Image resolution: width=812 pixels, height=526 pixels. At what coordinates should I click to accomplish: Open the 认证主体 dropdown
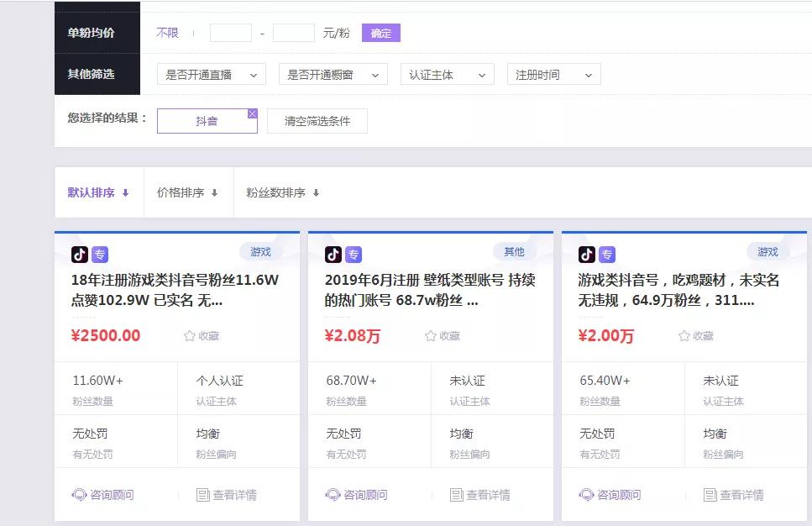[446, 74]
